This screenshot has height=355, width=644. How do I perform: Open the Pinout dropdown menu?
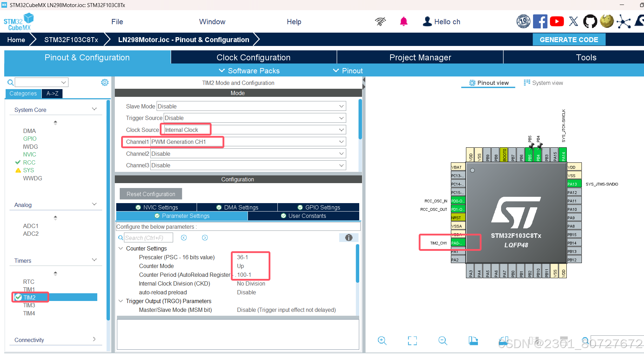tap(348, 71)
